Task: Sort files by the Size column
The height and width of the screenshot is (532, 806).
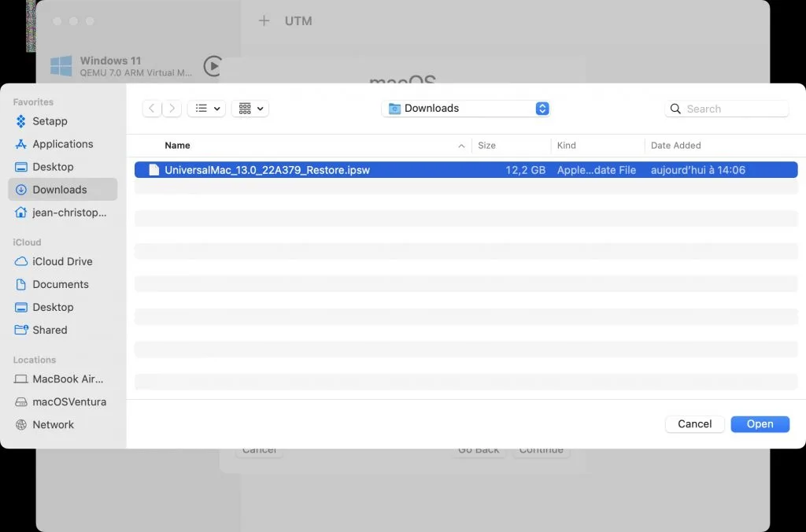Action: 486,146
